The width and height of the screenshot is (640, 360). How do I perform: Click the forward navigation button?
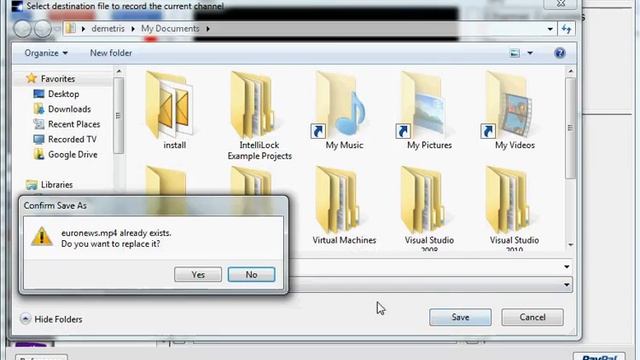42,29
